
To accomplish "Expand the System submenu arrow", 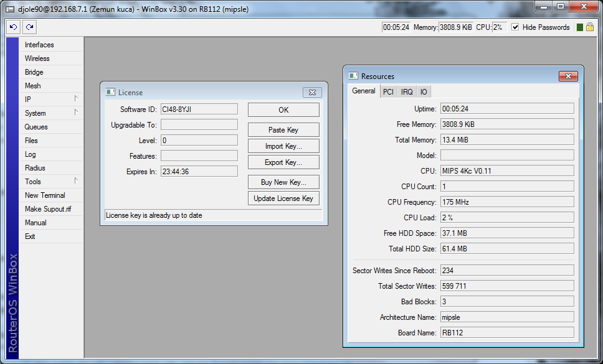I will tap(76, 113).
